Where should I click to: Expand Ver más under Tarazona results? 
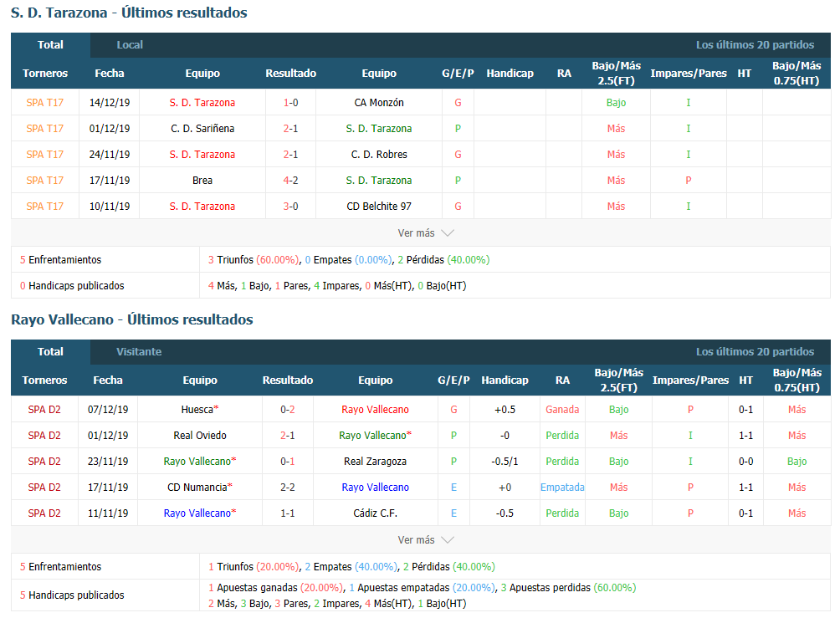(x=425, y=233)
